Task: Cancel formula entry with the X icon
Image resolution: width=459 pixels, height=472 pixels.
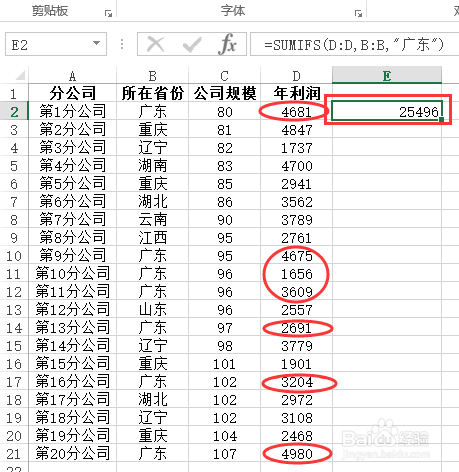Action: pos(156,44)
